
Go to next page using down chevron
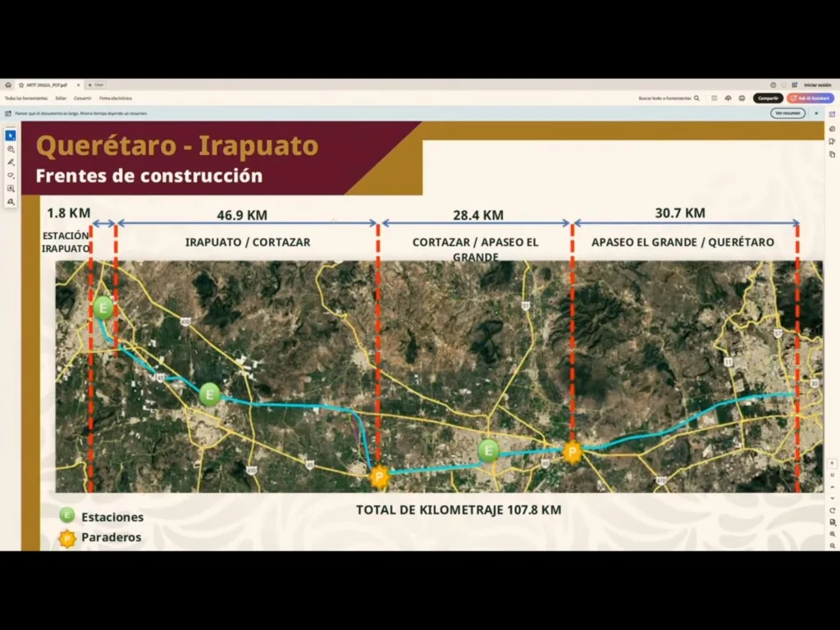832,497
